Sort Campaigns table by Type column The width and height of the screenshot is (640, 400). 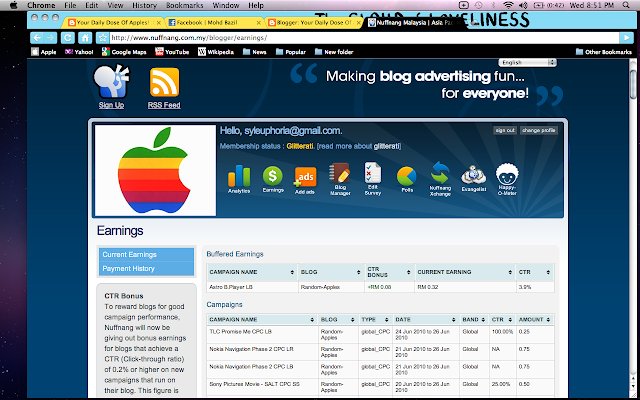[x=374, y=320]
